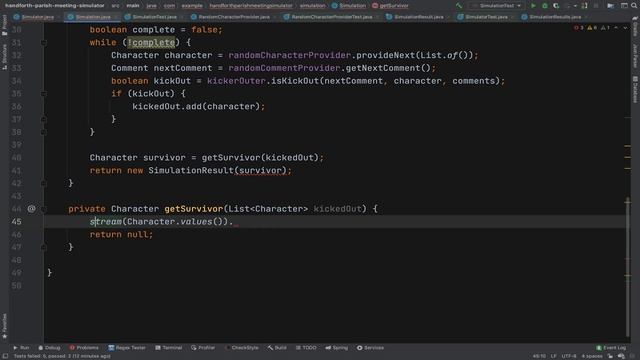The height and width of the screenshot is (360, 640).
Task: Open the Spring tool window
Action: [337, 348]
